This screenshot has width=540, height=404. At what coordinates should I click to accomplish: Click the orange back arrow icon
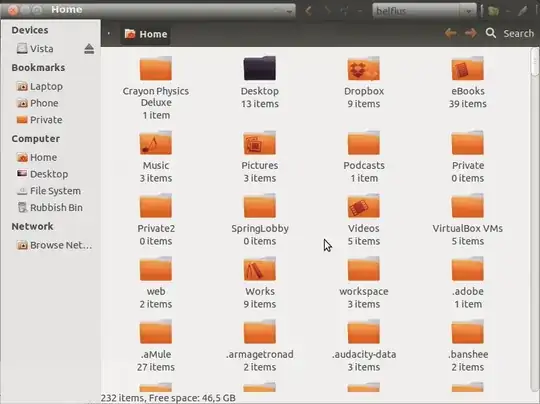tap(451, 33)
